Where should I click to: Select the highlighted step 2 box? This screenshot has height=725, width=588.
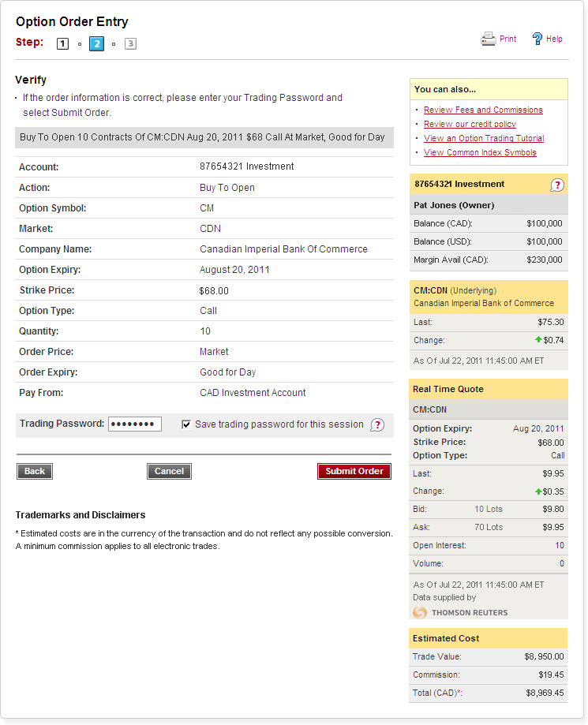point(97,44)
